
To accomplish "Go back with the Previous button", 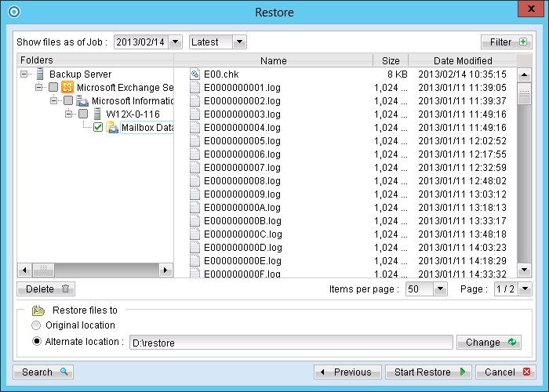I will coord(347,372).
